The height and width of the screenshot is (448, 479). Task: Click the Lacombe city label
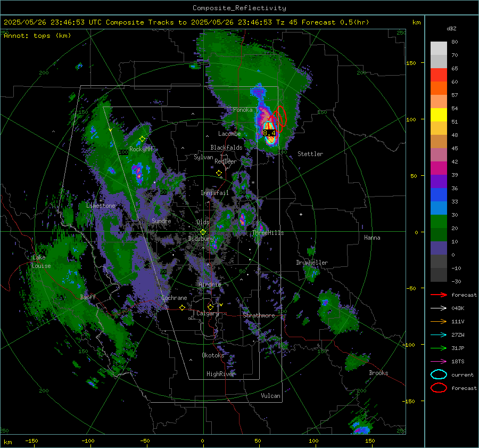point(229,134)
